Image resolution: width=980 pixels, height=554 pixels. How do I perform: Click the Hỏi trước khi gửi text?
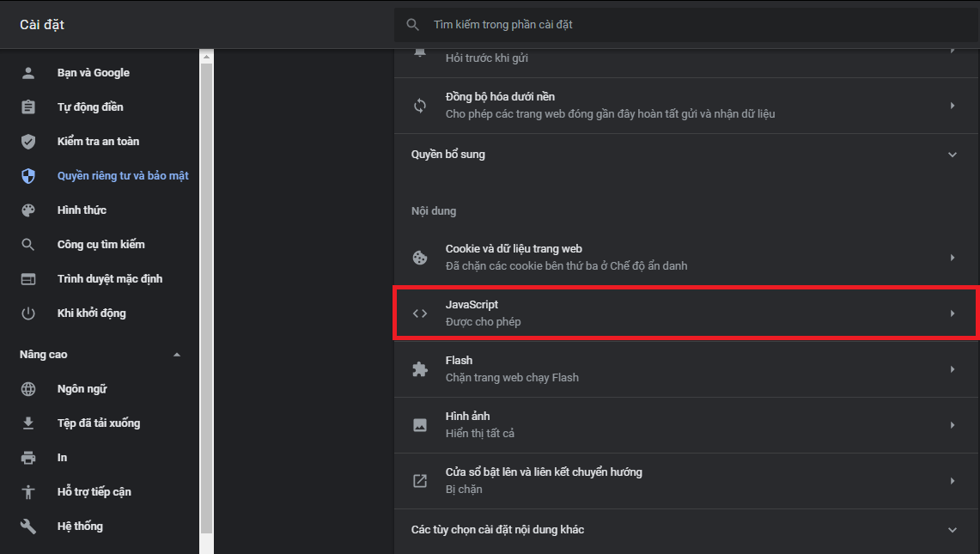(x=487, y=58)
